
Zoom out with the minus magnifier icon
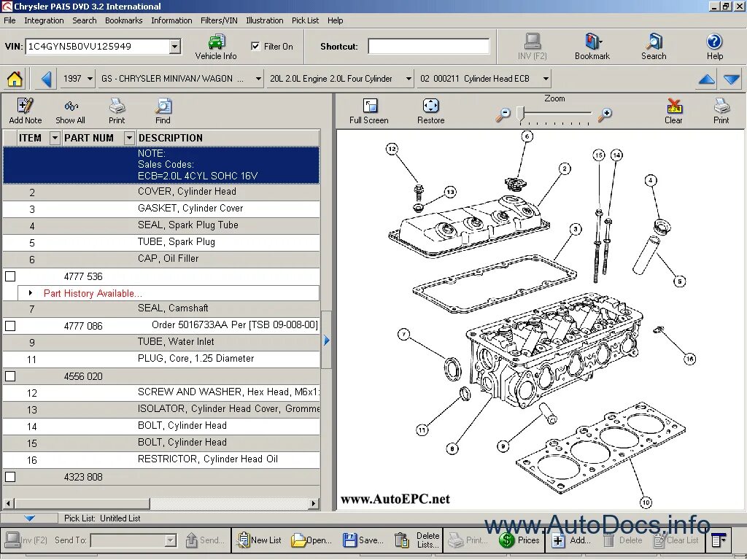(503, 114)
